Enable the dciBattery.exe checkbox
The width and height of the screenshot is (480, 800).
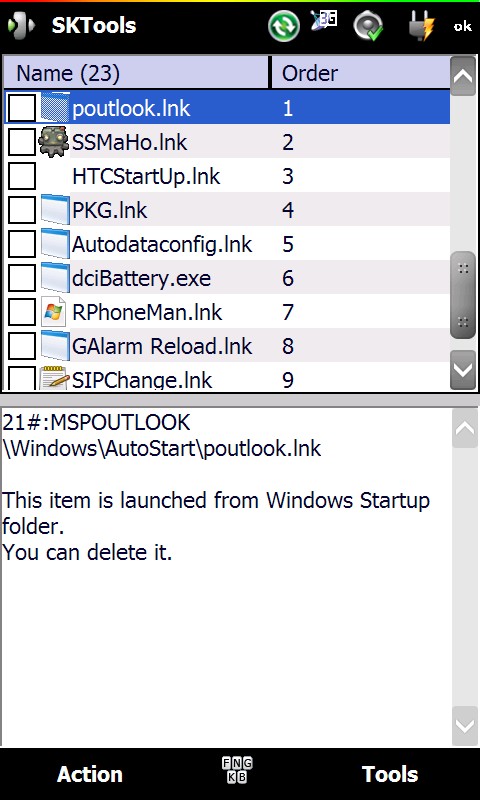(22, 278)
